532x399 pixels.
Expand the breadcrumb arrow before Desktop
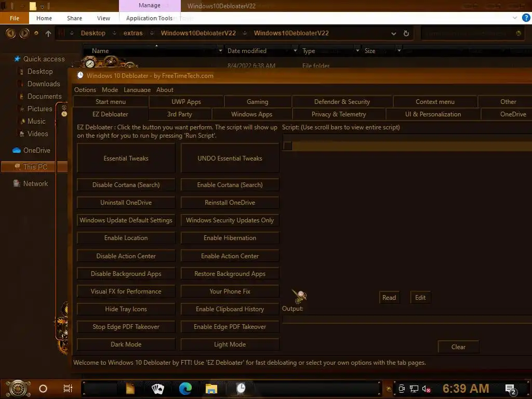tap(72, 33)
